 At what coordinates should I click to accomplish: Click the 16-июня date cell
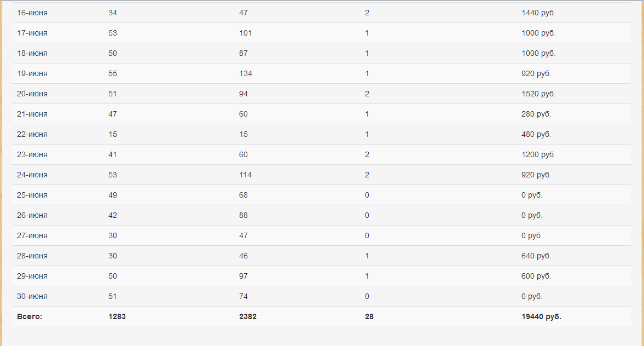[x=32, y=13]
